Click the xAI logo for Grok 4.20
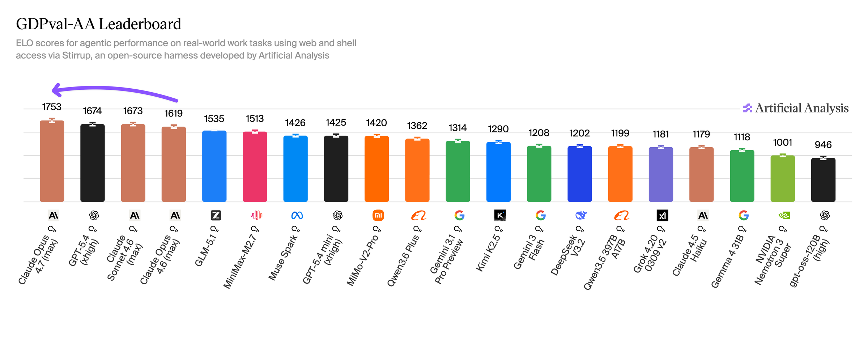This screenshot has height=348, width=868. coord(662,216)
